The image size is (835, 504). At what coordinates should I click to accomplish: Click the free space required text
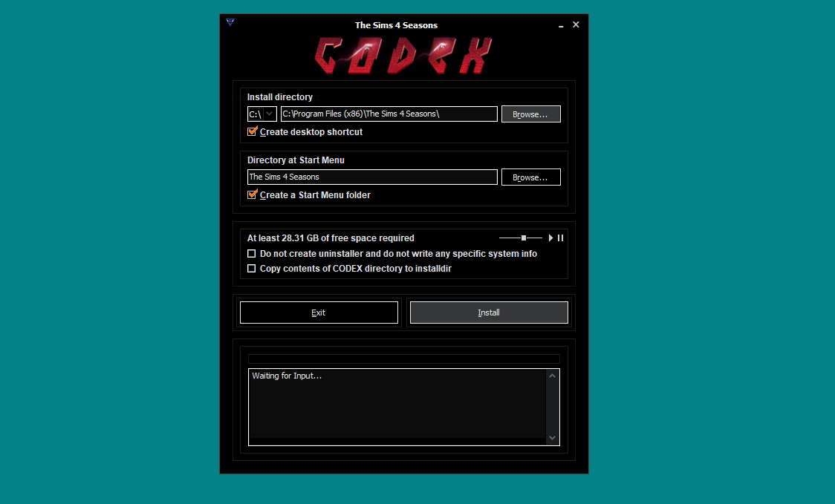click(331, 238)
